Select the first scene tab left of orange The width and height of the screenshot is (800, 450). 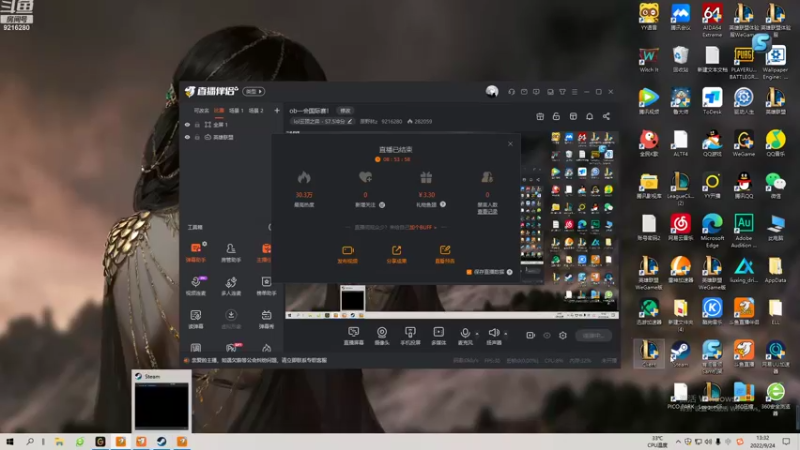201,110
